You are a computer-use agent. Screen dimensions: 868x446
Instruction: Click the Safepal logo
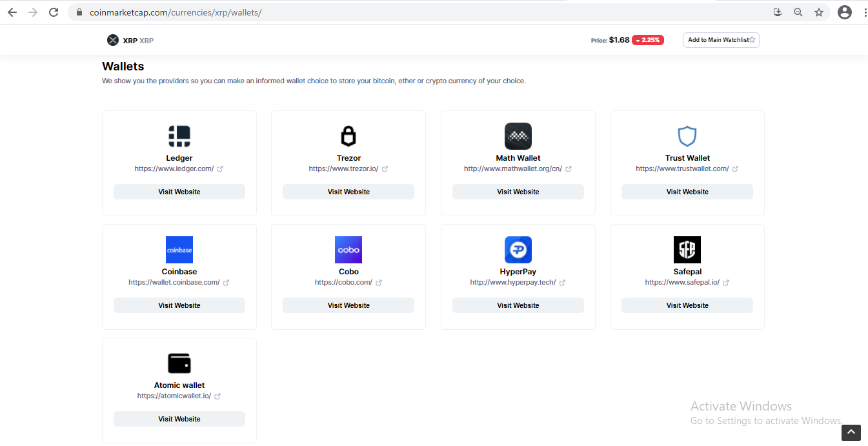click(687, 250)
